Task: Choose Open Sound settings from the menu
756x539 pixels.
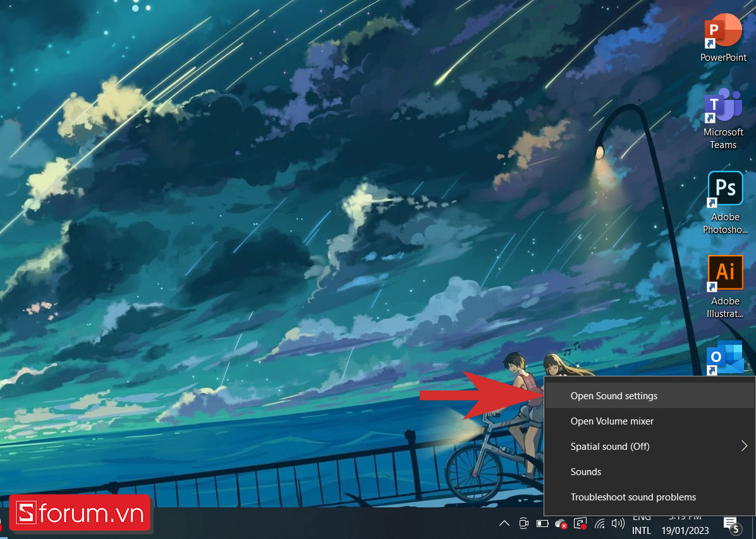Action: 649,395
